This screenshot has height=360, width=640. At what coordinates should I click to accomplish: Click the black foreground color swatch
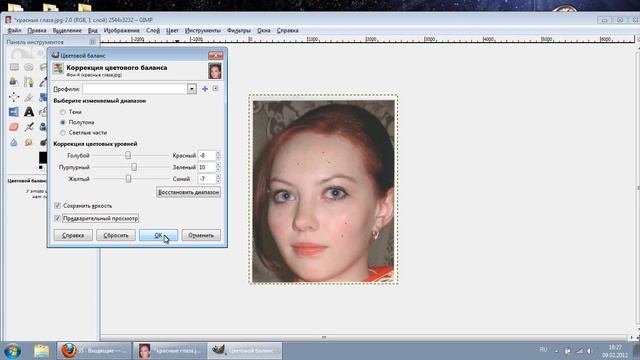(43, 157)
